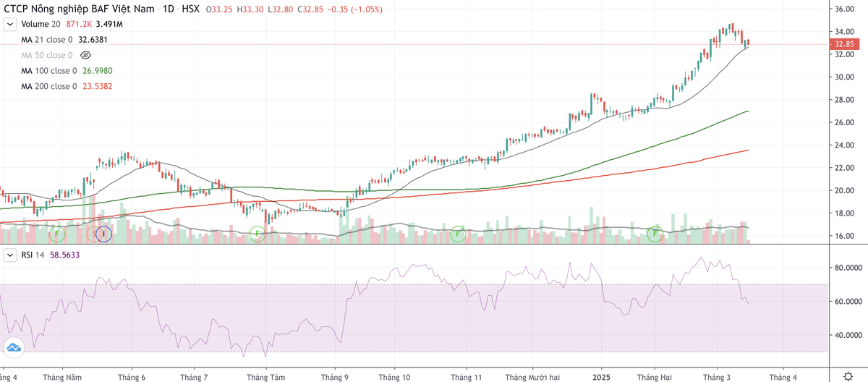
Task: Click the orange circled S event marker
Action: pos(93,234)
